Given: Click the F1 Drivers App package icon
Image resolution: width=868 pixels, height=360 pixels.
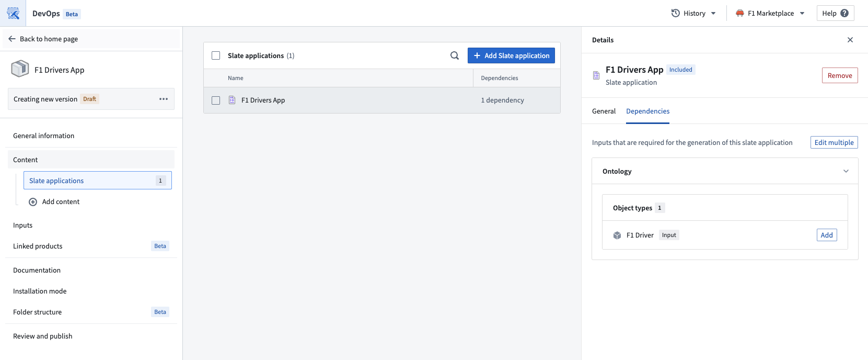Looking at the screenshot, I should pyautogui.click(x=20, y=69).
